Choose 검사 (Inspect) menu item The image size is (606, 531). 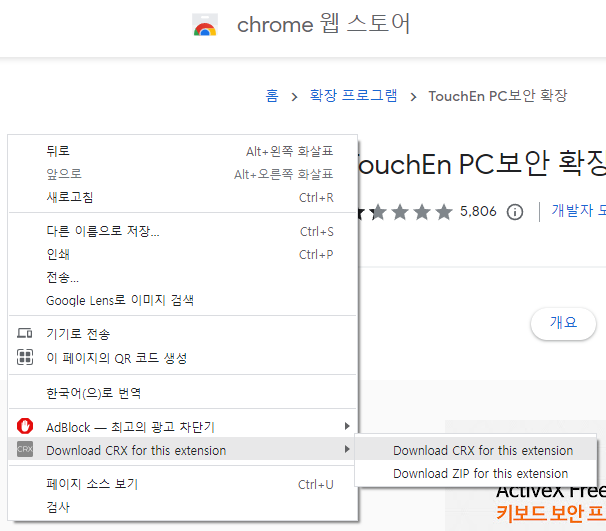point(182,507)
